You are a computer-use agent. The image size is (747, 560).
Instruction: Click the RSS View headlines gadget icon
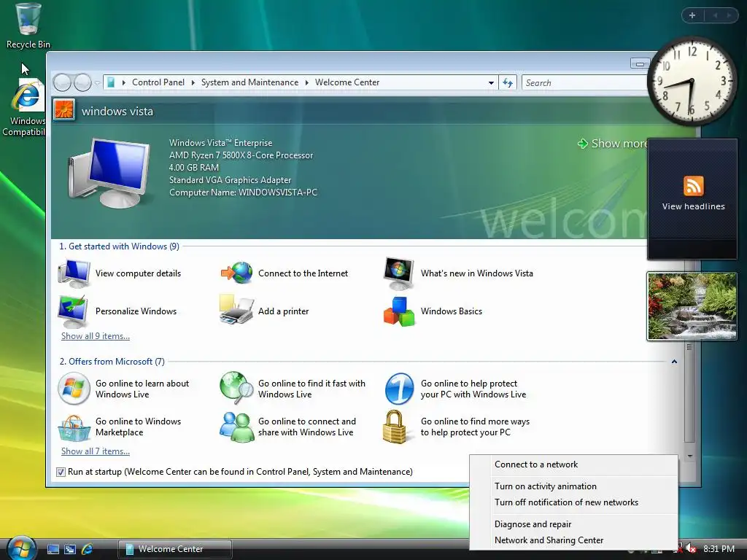(x=693, y=186)
